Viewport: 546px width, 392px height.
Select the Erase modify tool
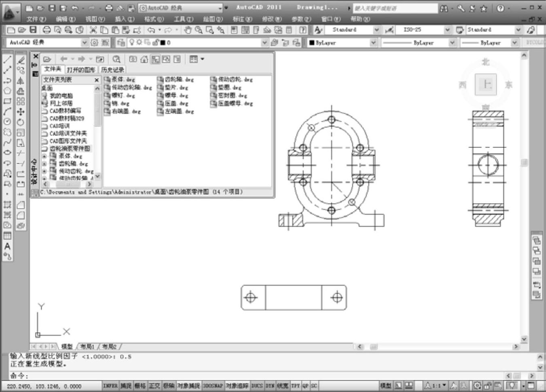click(x=21, y=60)
